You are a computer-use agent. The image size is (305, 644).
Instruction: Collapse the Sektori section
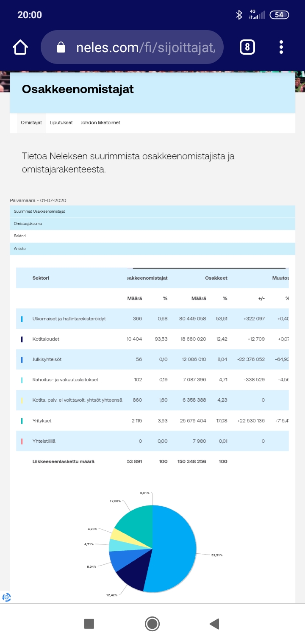click(152, 236)
